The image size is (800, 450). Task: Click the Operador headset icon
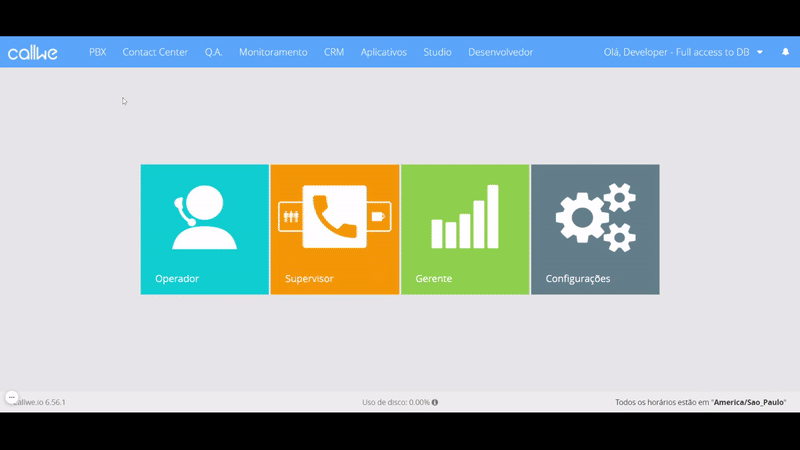pyautogui.click(x=204, y=217)
